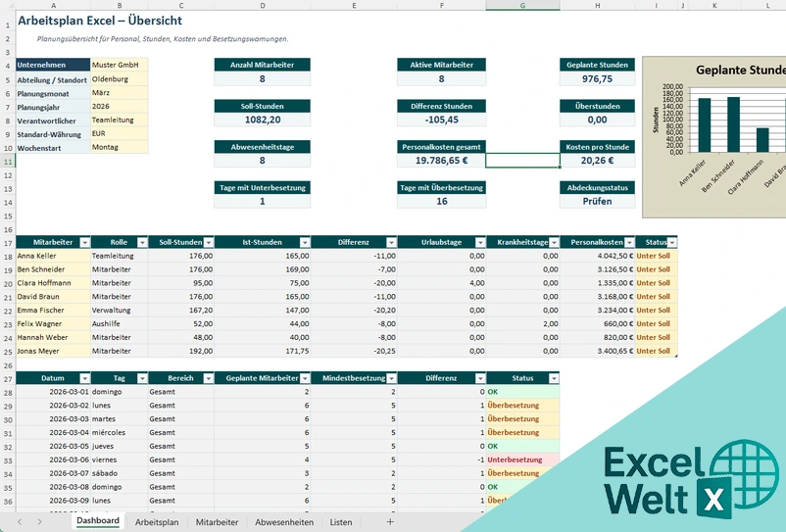Click the Geplante Stunden chart
786x532 pixels.
coord(716,137)
